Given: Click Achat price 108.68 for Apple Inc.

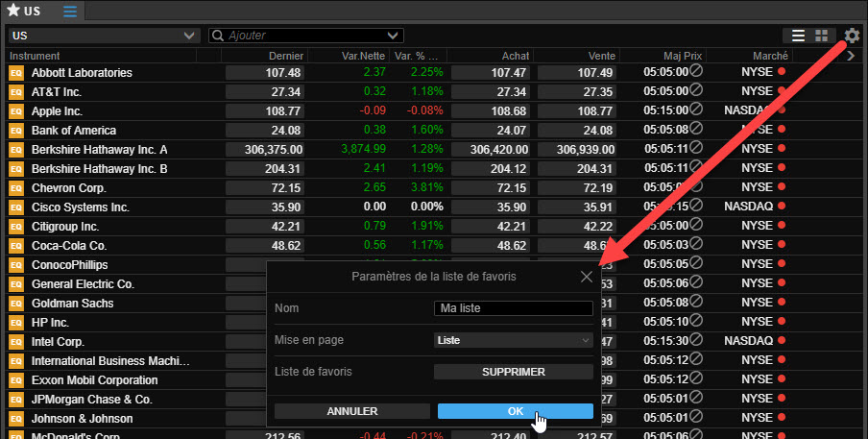Looking at the screenshot, I should (491, 111).
